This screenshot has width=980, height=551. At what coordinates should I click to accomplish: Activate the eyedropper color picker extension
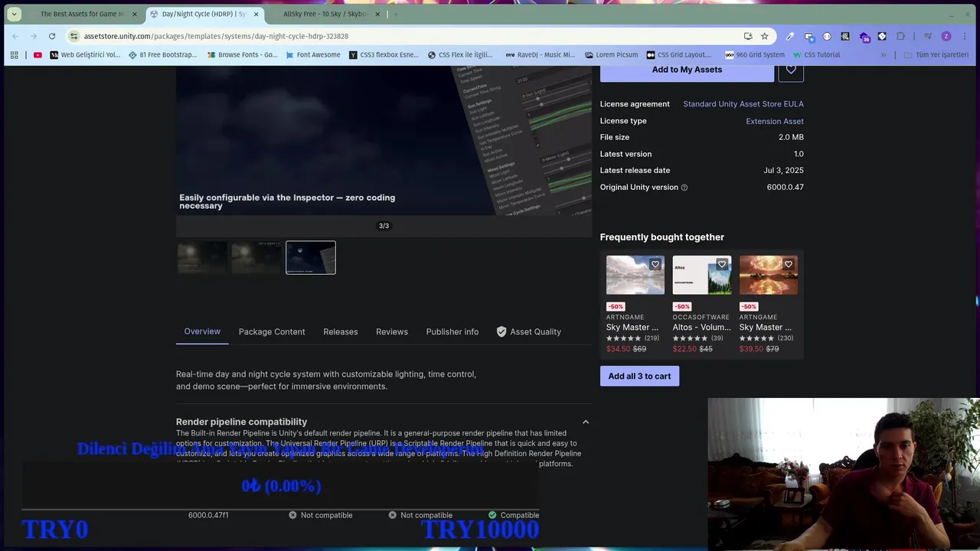(x=790, y=36)
